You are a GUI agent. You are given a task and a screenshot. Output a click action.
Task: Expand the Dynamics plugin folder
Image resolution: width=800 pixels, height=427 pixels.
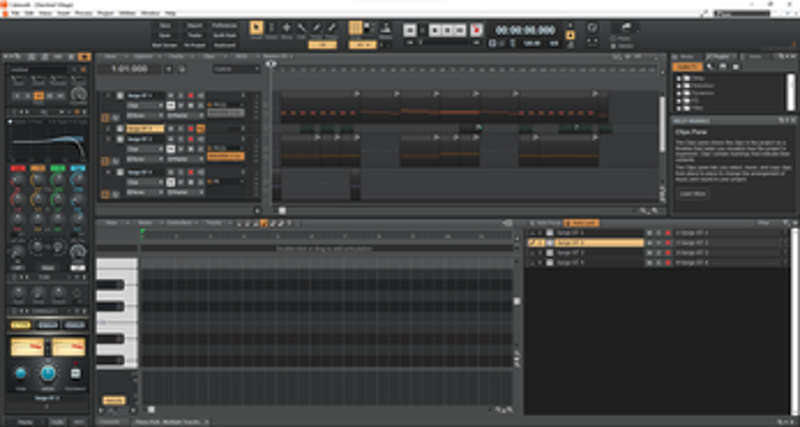pyautogui.click(x=679, y=93)
